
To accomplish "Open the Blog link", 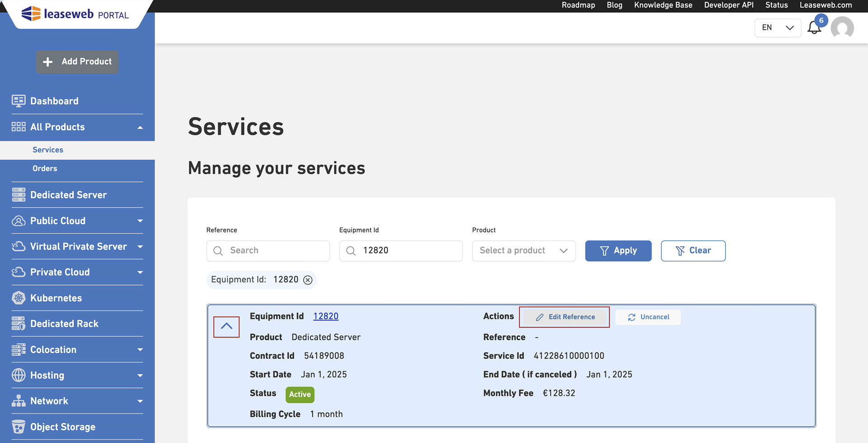I will [x=614, y=5].
